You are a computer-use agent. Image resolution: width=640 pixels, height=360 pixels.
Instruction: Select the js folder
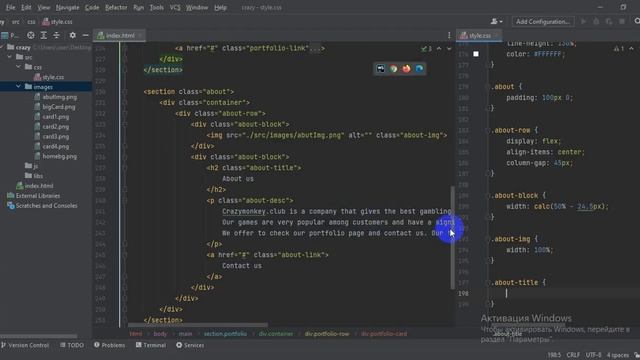click(31, 166)
